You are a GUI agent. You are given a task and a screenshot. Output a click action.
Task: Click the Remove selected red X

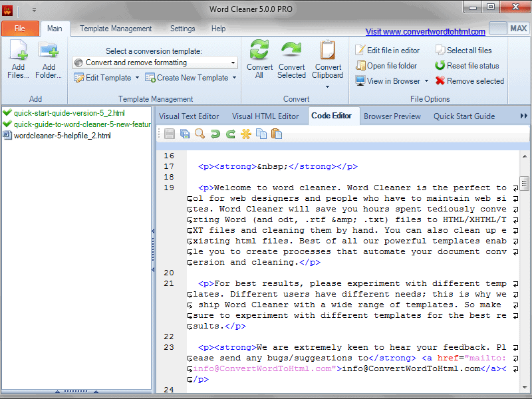coord(469,81)
